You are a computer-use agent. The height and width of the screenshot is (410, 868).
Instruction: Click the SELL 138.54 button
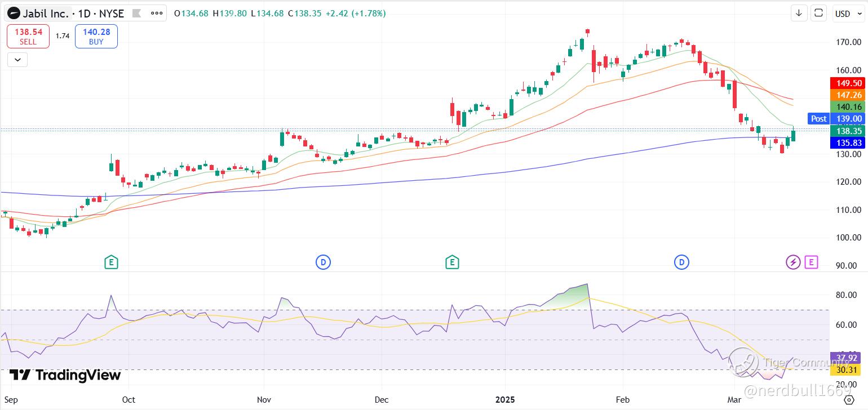coord(28,37)
